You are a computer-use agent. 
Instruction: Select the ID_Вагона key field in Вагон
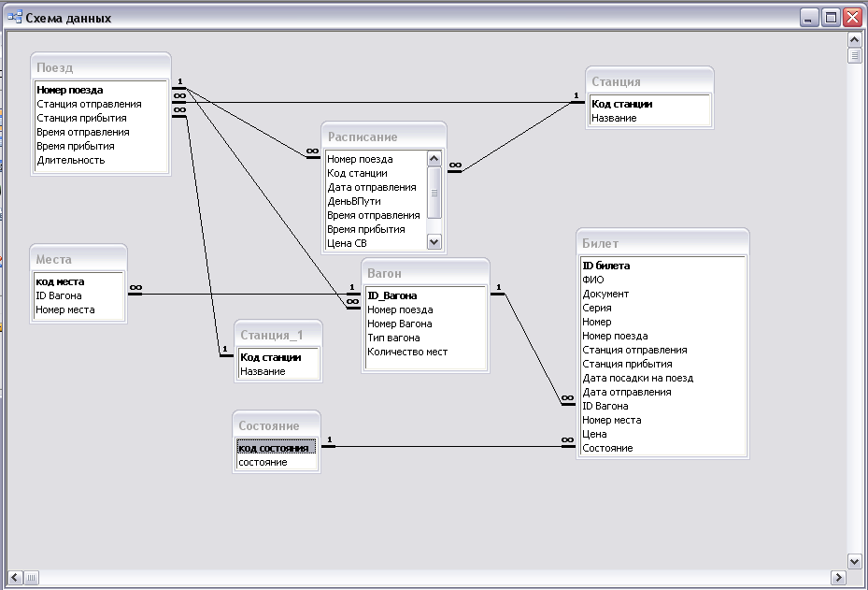425,295
